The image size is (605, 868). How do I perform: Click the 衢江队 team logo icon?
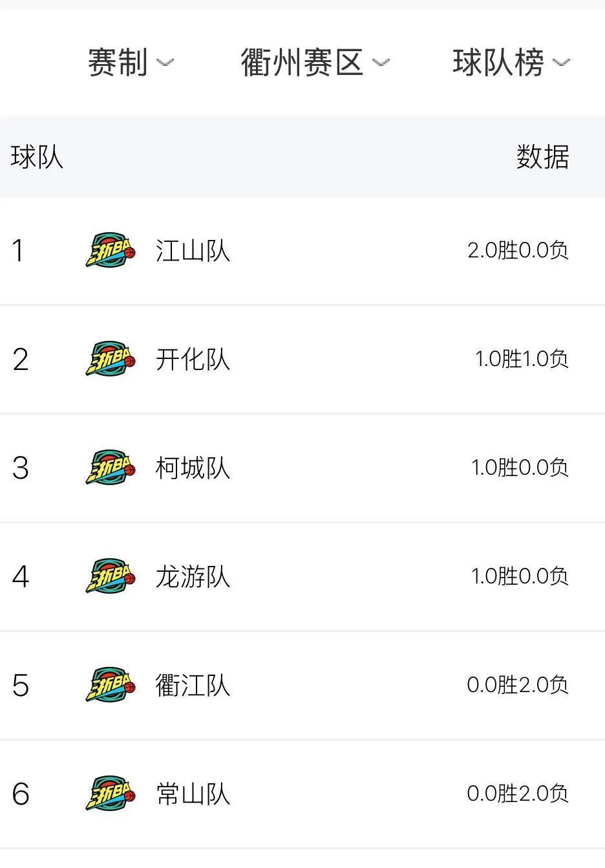(x=111, y=685)
